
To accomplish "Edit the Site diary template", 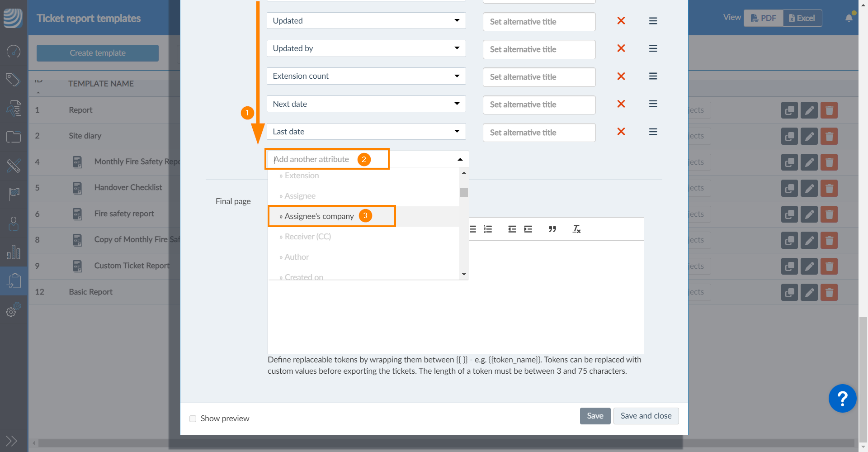I will (809, 136).
